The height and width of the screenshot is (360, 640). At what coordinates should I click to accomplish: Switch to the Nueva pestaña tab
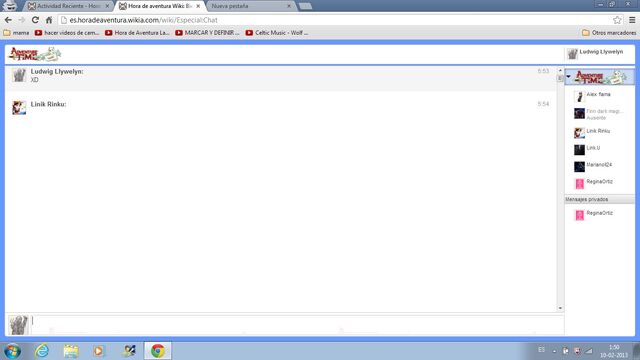(250, 6)
